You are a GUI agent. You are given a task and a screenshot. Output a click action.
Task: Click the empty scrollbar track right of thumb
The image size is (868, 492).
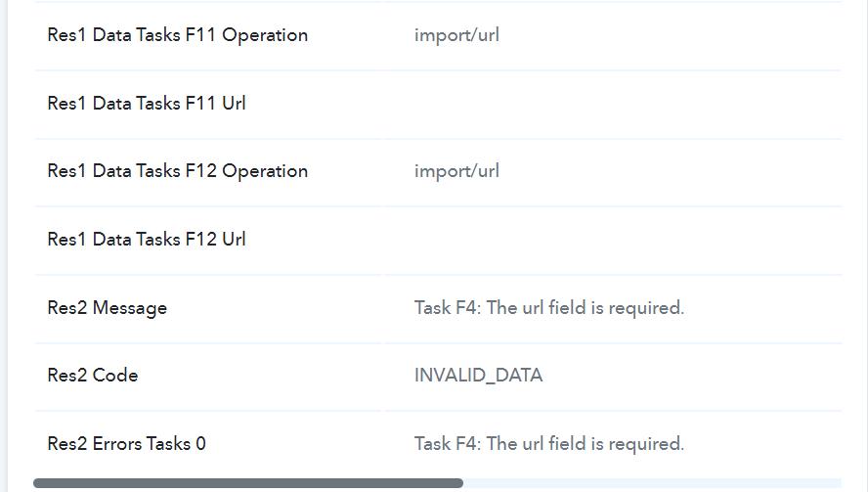pos(652,483)
